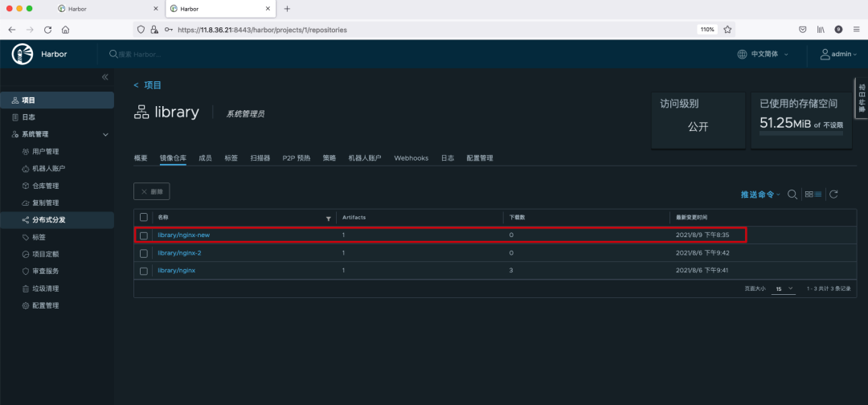Toggle the select-all checkbox in table header
The height and width of the screenshot is (405, 868).
pyautogui.click(x=144, y=218)
